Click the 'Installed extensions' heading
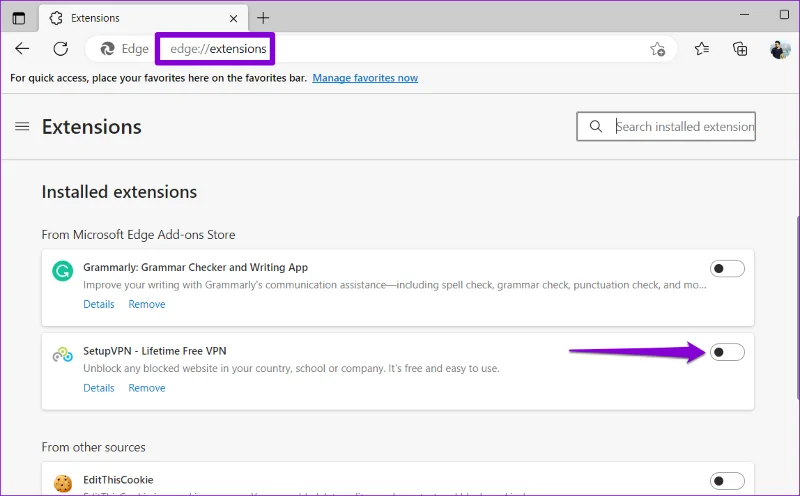 point(119,192)
